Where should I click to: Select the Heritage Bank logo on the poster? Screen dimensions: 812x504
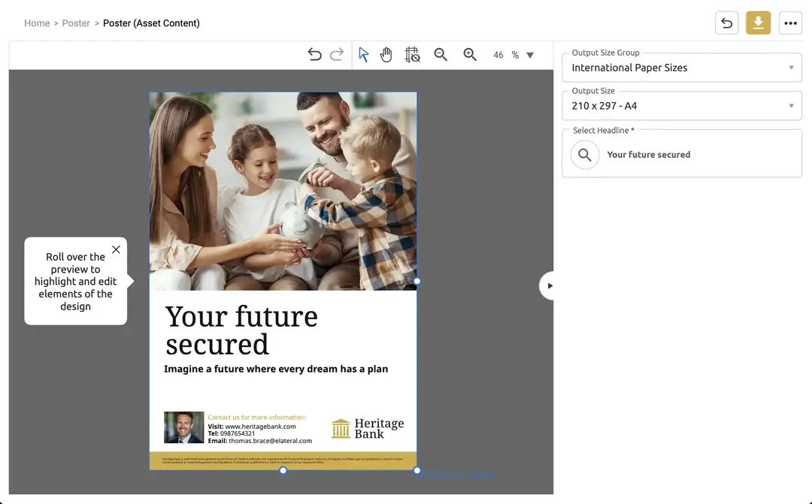tap(367, 427)
